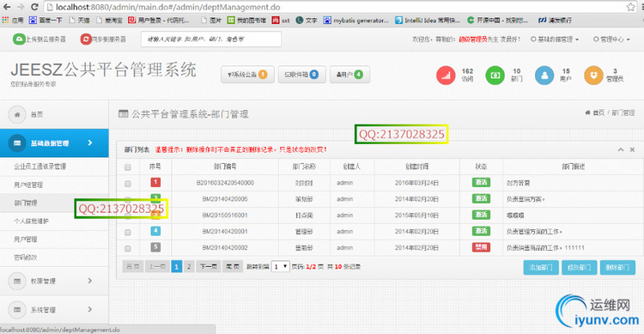
Task: Click the icon beside 基础数据管理 in sidebar
Action: tap(17, 143)
